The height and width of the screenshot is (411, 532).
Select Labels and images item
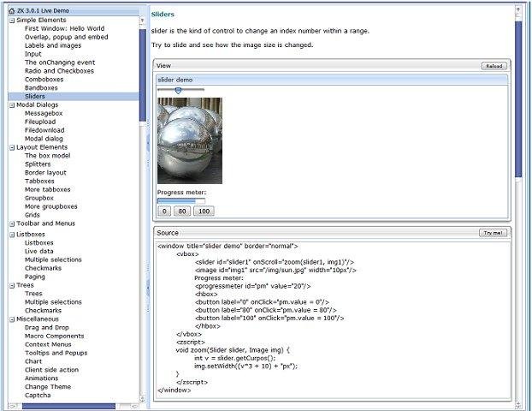(53, 45)
